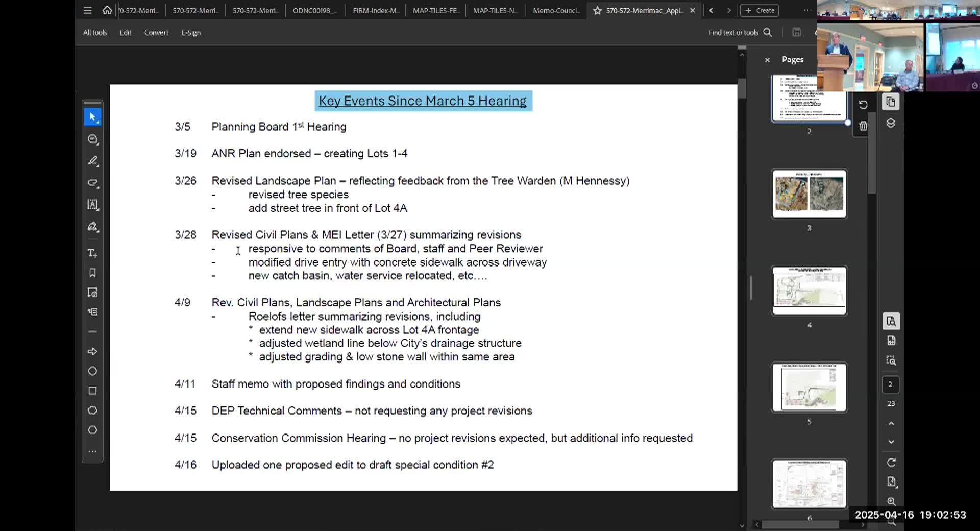
Task: Open Edit menu
Action: click(126, 33)
